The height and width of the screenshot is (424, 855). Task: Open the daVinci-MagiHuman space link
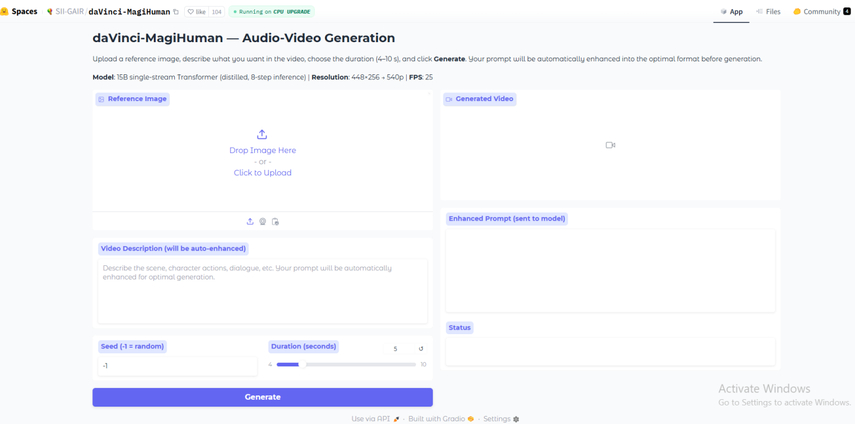tap(129, 11)
